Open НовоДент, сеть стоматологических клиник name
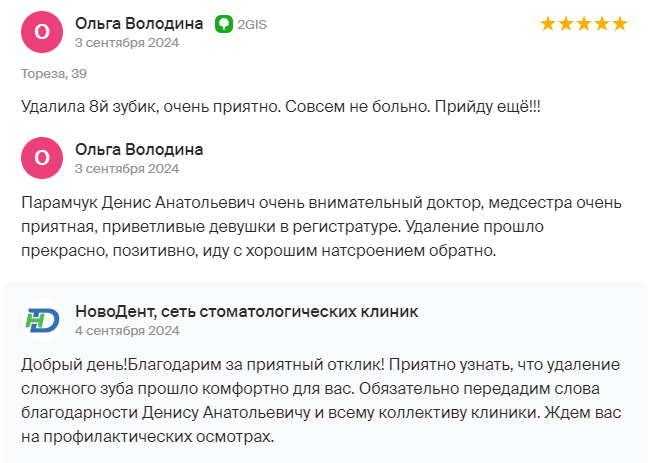653x463 pixels. (x=246, y=311)
